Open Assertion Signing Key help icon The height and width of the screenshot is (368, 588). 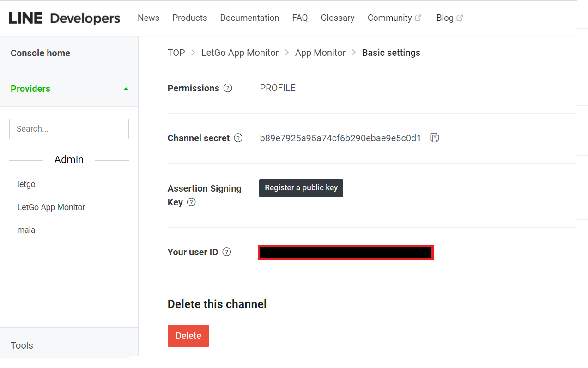(191, 202)
